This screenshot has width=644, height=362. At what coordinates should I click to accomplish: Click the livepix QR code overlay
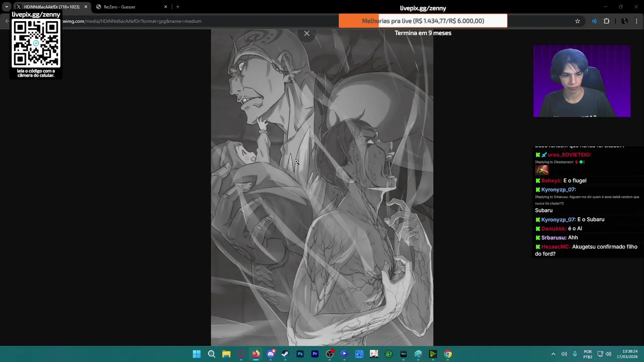tap(36, 44)
